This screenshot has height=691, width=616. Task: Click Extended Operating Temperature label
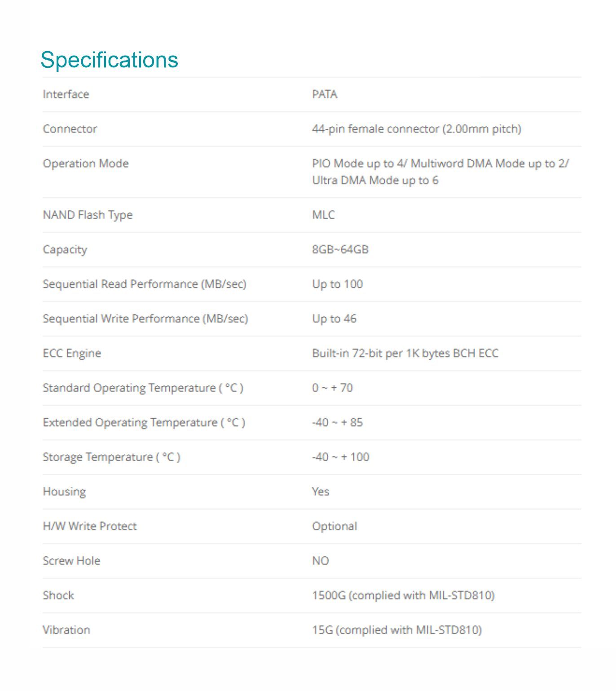point(144,422)
